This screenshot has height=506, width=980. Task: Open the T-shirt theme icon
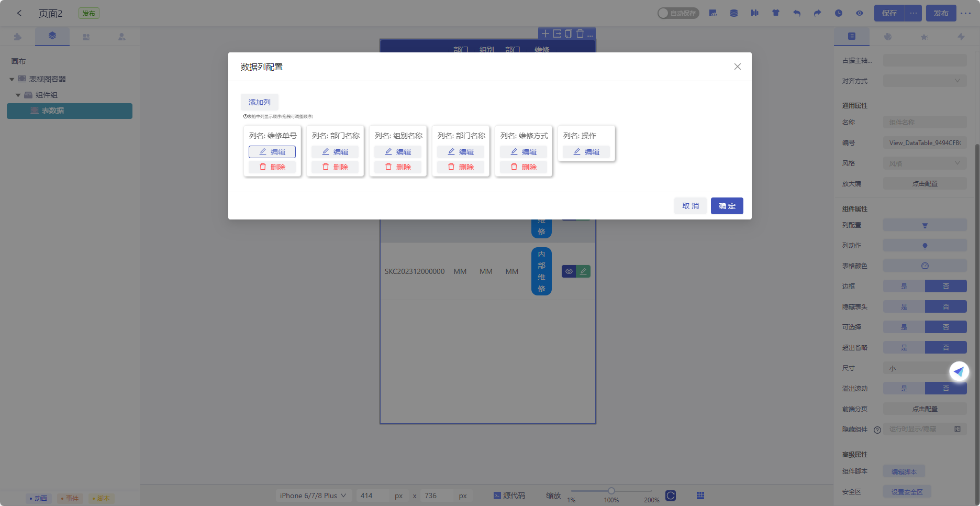click(x=776, y=13)
